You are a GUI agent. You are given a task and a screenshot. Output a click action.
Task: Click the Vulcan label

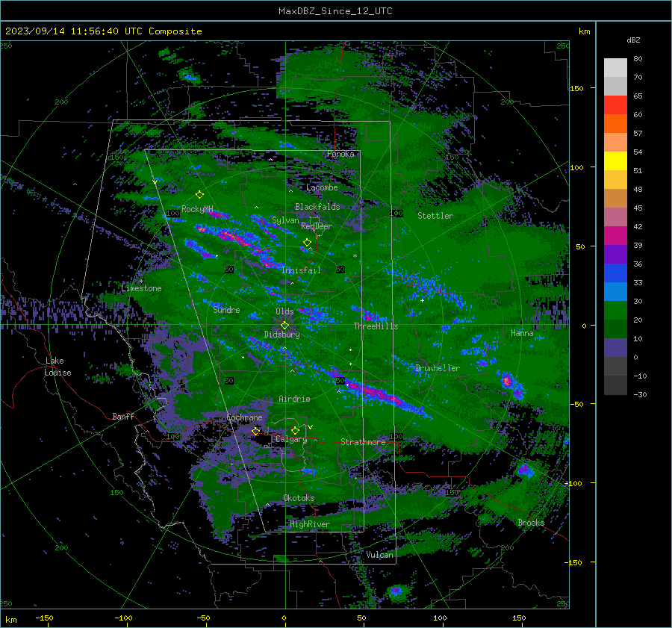click(379, 555)
